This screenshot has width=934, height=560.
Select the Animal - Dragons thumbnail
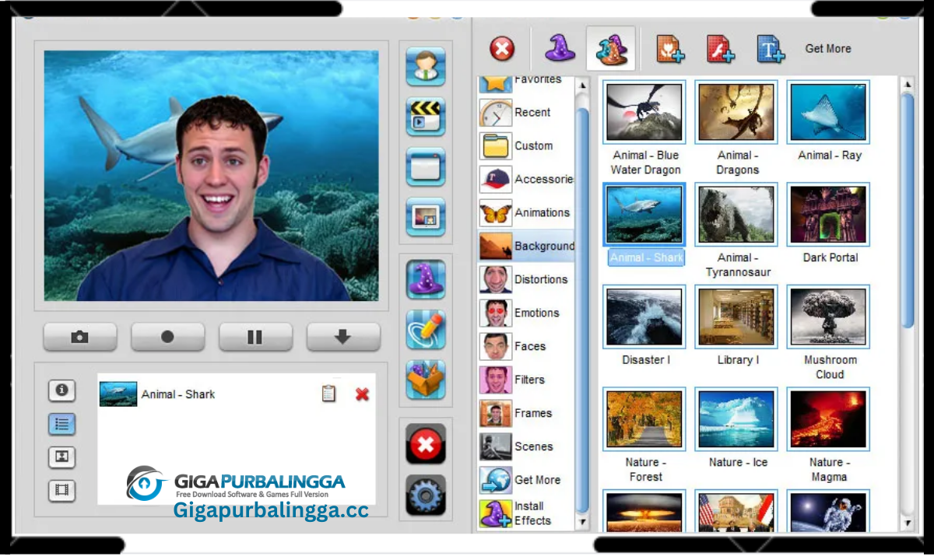[x=736, y=112]
